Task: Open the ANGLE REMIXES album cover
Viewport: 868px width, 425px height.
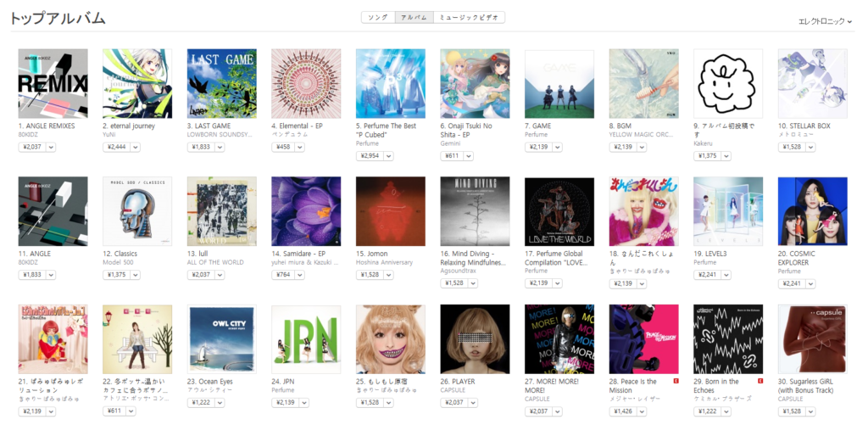Action: (53, 84)
